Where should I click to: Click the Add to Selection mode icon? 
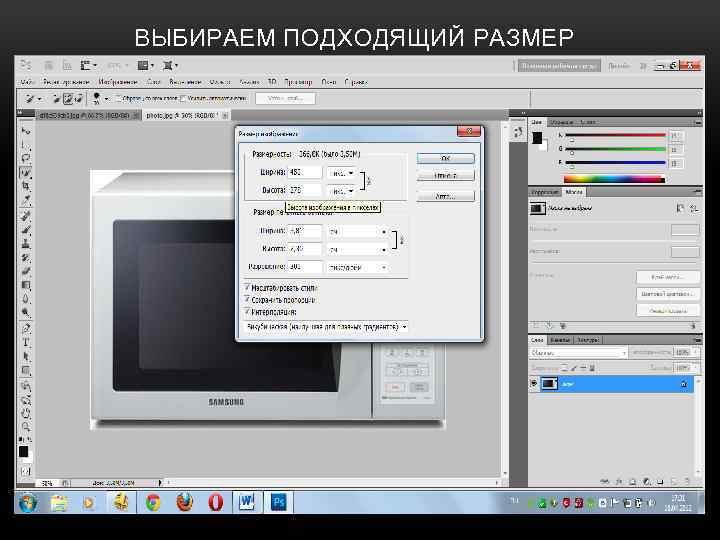click(68, 98)
